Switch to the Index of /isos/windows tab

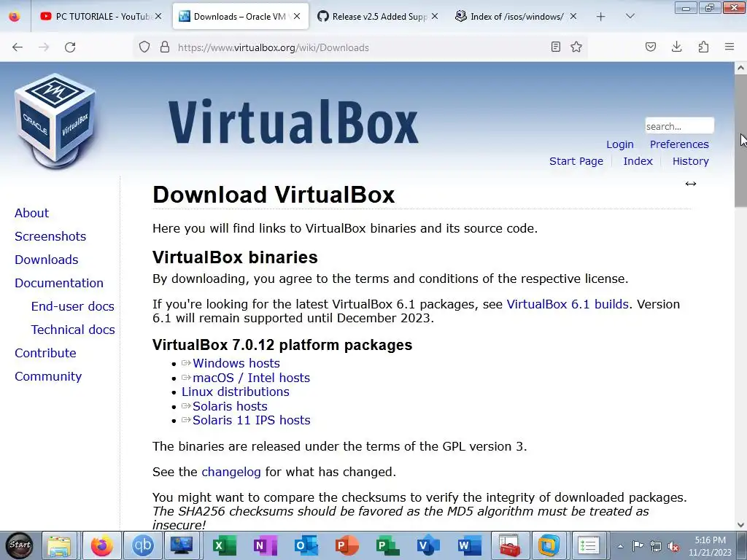point(516,16)
